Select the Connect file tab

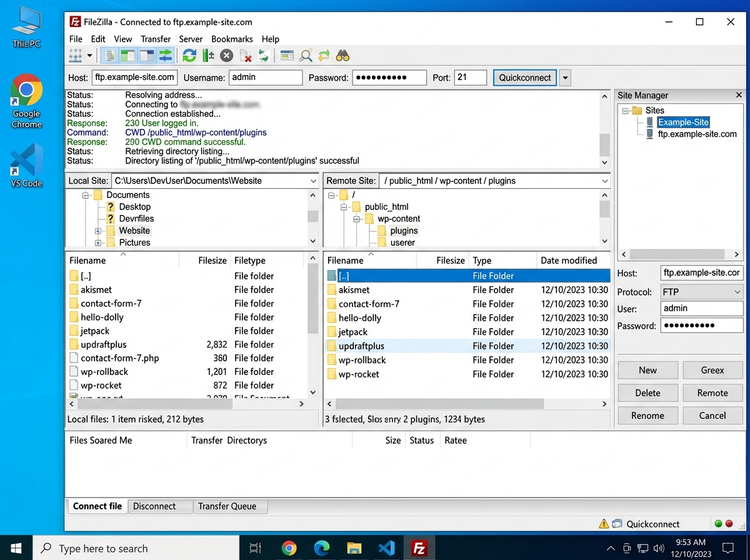(97, 506)
